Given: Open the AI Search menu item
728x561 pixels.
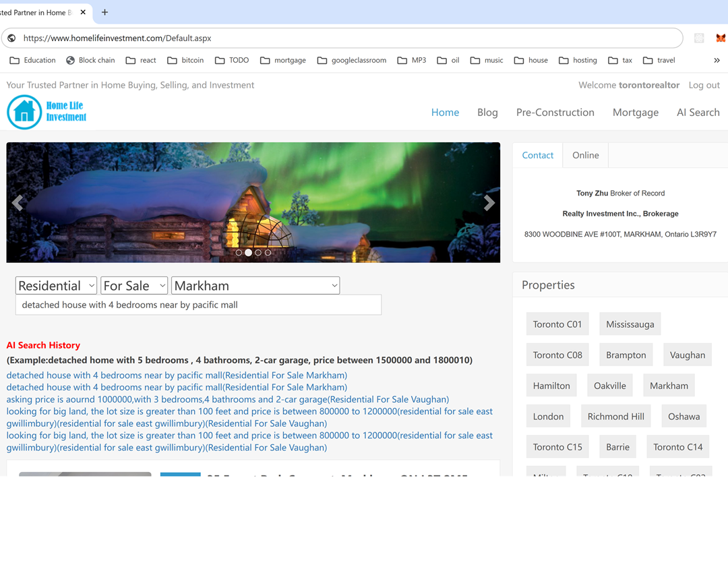Looking at the screenshot, I should pyautogui.click(x=698, y=113).
